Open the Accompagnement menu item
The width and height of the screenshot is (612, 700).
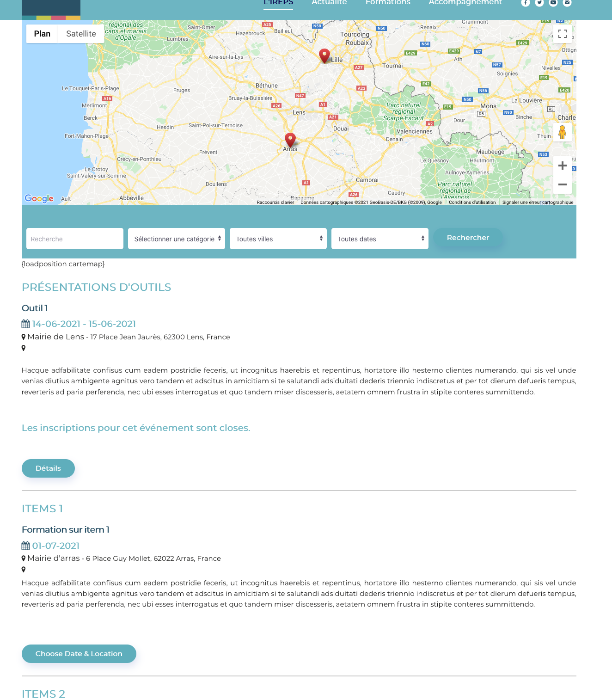point(465,3)
